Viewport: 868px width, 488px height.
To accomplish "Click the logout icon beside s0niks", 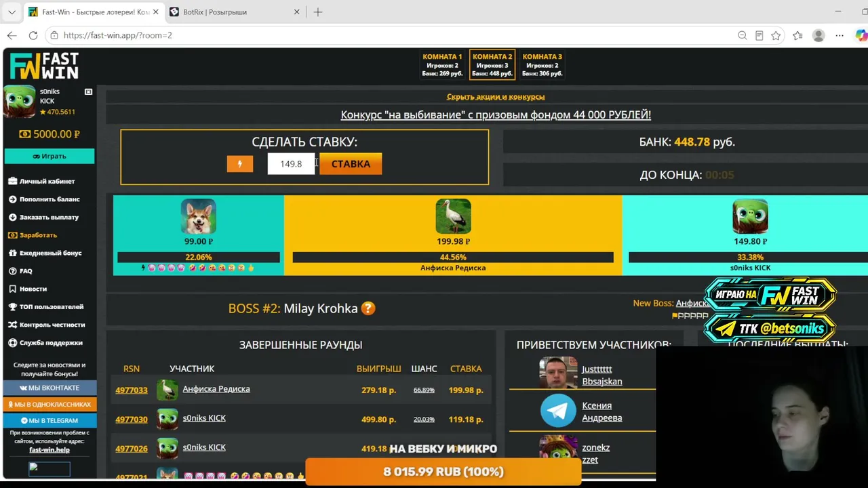I will (88, 91).
